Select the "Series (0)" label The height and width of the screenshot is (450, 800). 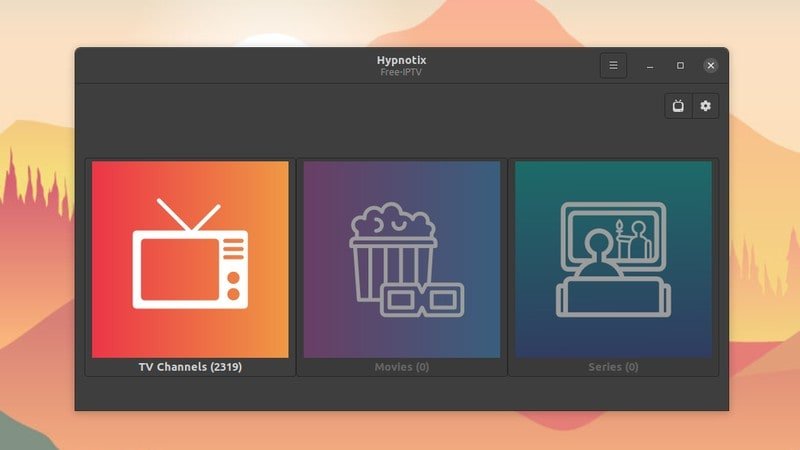click(x=613, y=367)
